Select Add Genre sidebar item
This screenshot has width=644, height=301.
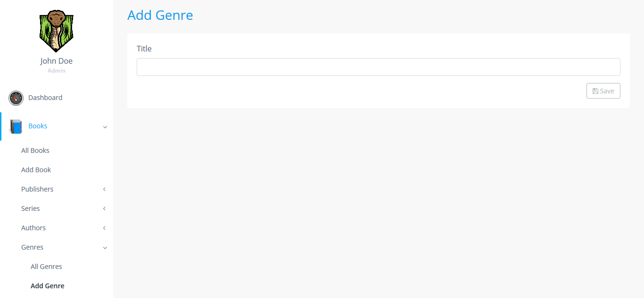[x=48, y=286]
